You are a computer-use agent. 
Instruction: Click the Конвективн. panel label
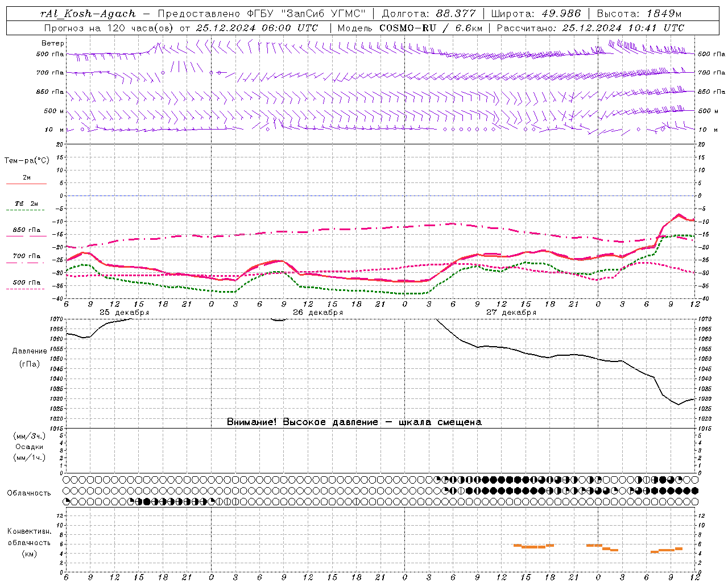(x=29, y=531)
